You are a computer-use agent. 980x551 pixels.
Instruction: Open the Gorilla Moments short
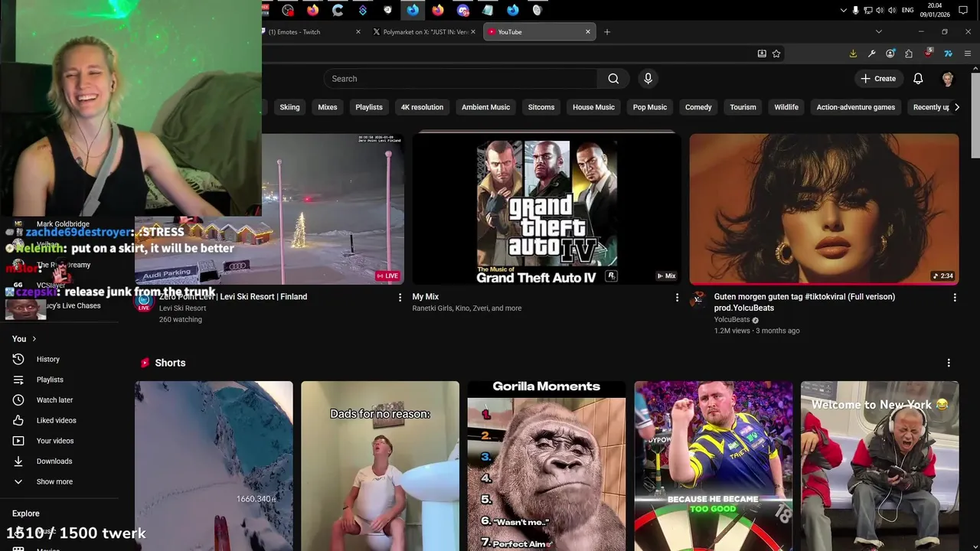547,466
